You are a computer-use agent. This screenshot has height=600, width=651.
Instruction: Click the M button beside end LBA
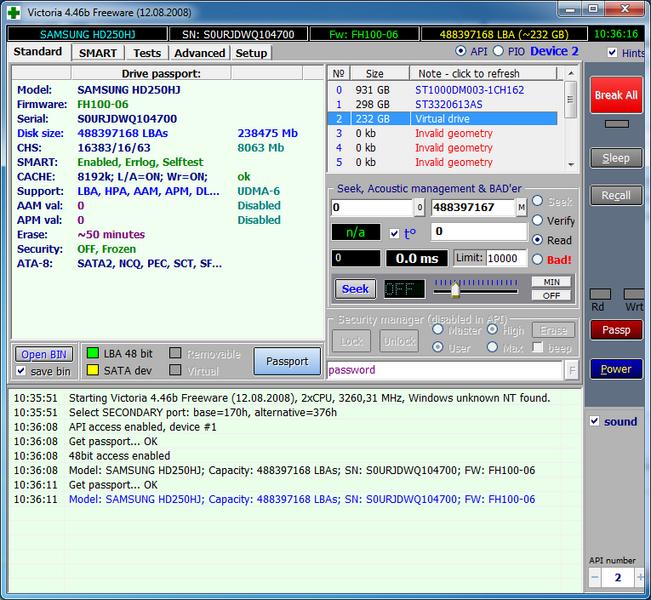[521, 207]
